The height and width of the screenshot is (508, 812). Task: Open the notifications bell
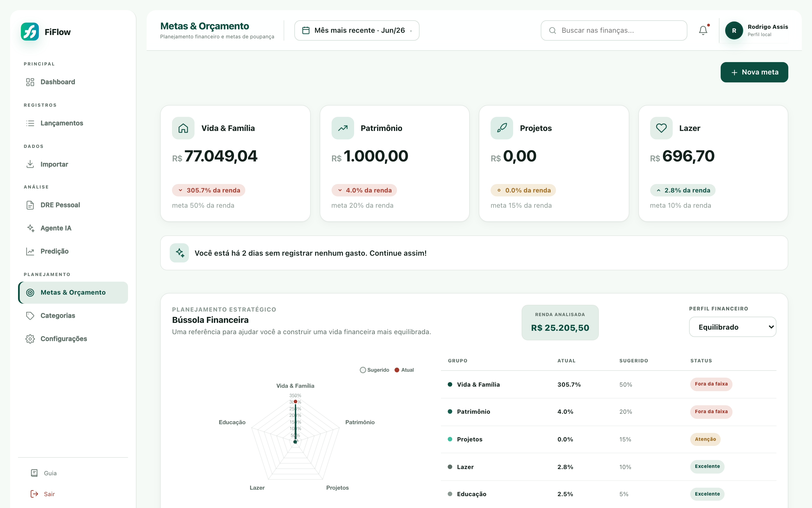703,30
